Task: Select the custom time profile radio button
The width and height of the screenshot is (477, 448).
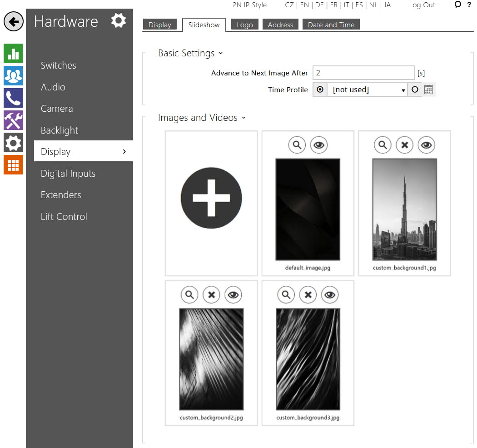Action: pyautogui.click(x=415, y=90)
